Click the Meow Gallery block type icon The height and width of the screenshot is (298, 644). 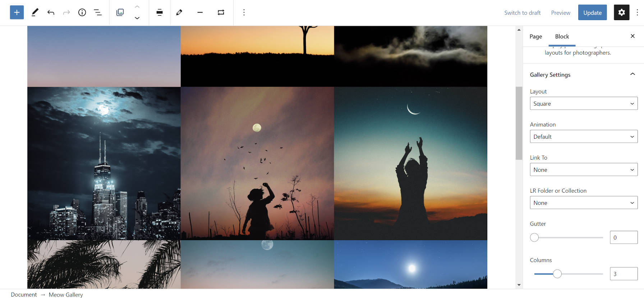[x=120, y=13]
